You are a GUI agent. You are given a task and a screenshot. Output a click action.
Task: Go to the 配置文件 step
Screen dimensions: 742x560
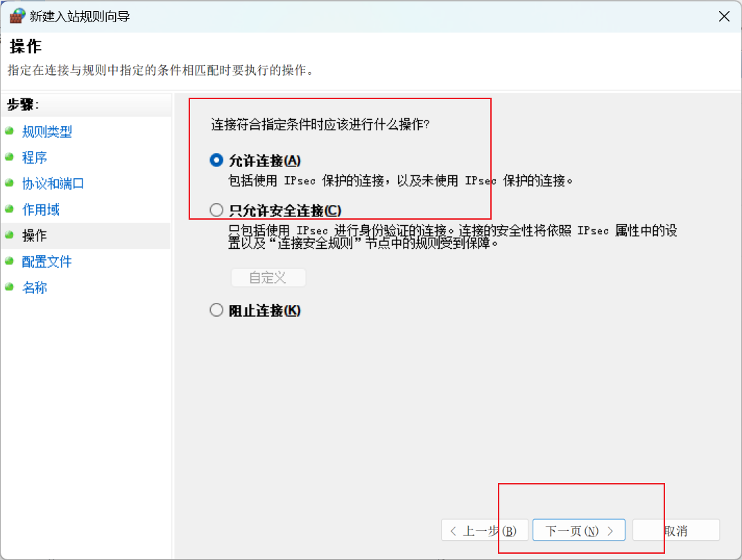[47, 261]
